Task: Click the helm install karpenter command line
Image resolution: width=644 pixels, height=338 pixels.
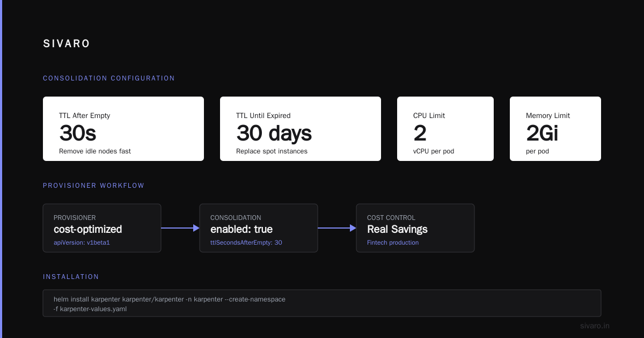Action: [x=170, y=299]
